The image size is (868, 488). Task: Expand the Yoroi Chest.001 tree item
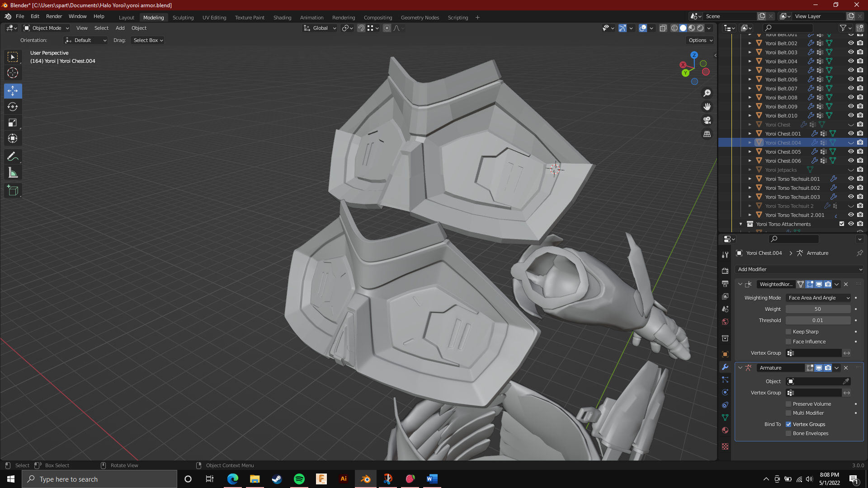click(750, 134)
